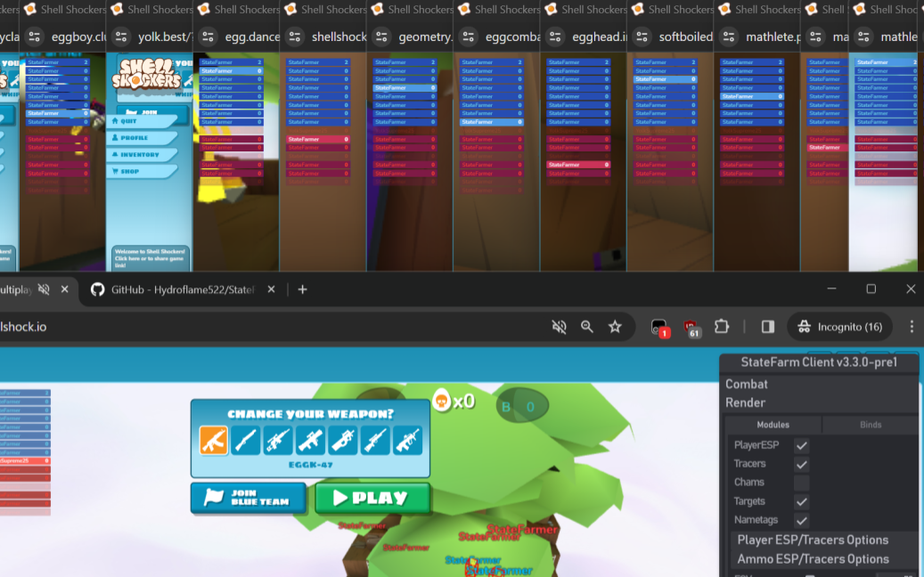Uncheck the Tracers module checkbox

coord(801,465)
